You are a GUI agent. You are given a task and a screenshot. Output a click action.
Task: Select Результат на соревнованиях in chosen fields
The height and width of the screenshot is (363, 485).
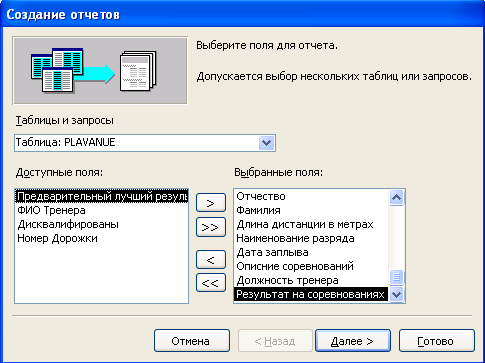pos(311,294)
